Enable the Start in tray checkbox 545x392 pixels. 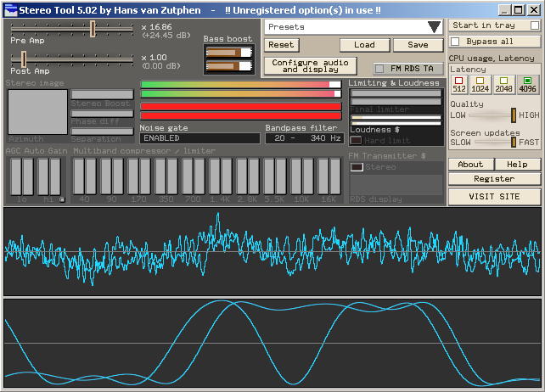pyautogui.click(x=535, y=25)
